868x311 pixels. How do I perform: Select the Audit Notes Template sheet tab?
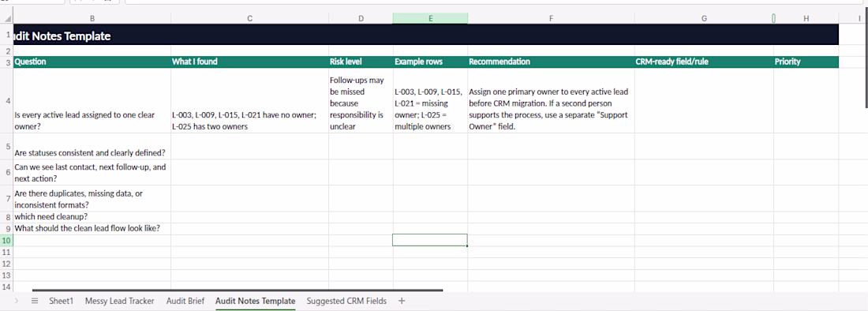(x=255, y=301)
